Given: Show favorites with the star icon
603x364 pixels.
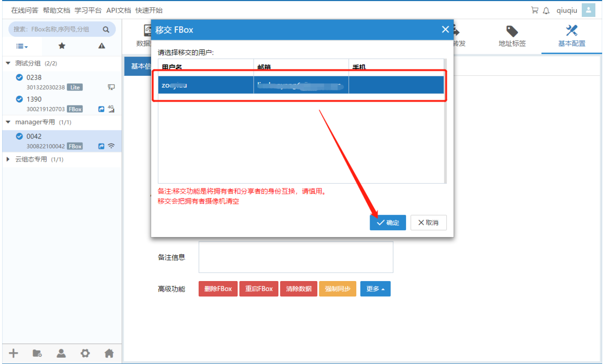Looking at the screenshot, I should tap(62, 46).
